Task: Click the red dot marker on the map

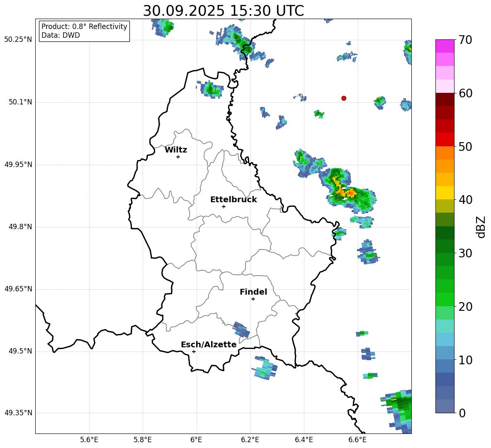Action: [x=344, y=98]
